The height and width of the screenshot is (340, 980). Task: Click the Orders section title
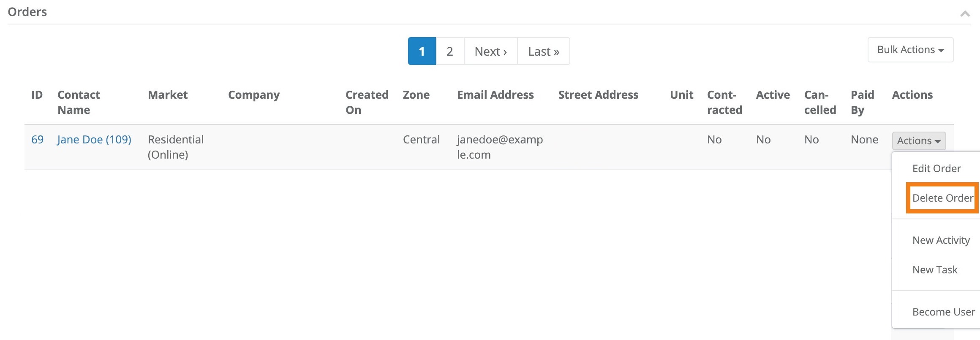(x=27, y=11)
